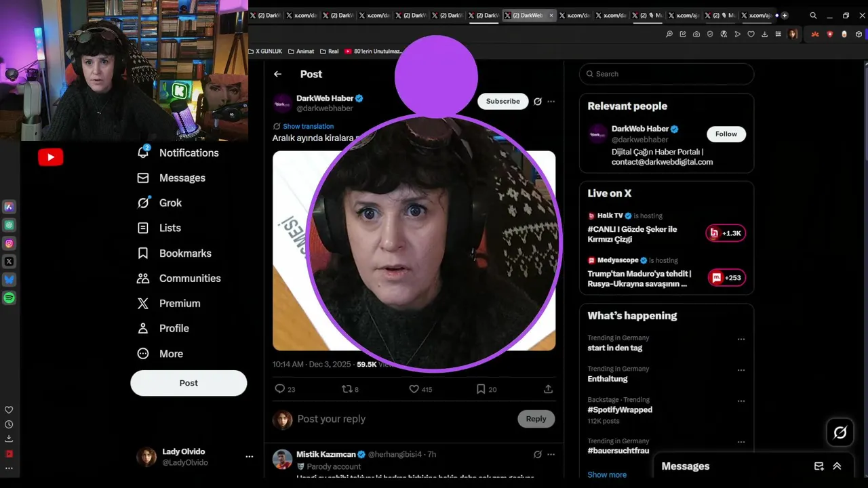Compose new message in Messages drawer
This screenshot has height=488, width=868.
tap(819, 466)
